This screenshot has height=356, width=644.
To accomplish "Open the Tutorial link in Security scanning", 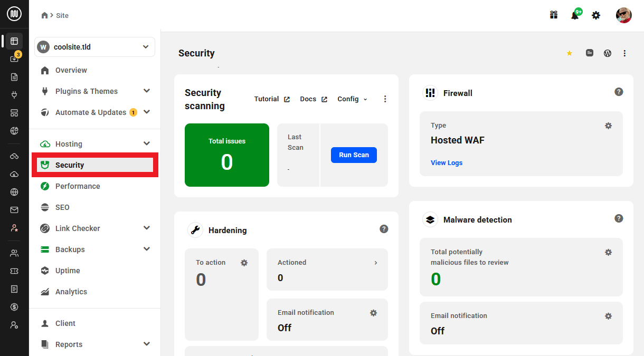I will (x=272, y=99).
